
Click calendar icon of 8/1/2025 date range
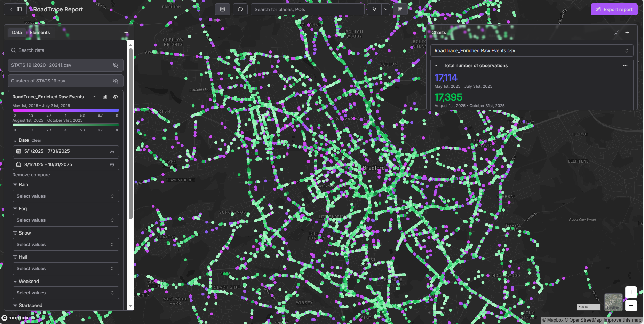pos(19,164)
